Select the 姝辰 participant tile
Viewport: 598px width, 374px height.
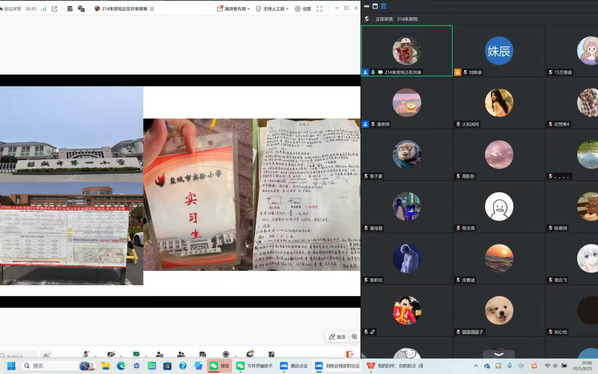(499, 51)
